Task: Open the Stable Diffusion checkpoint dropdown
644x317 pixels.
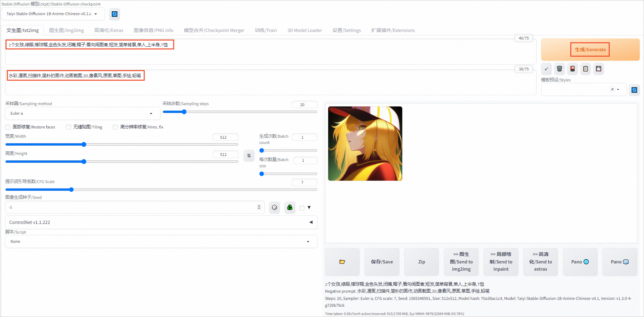Action: pyautogui.click(x=53, y=14)
